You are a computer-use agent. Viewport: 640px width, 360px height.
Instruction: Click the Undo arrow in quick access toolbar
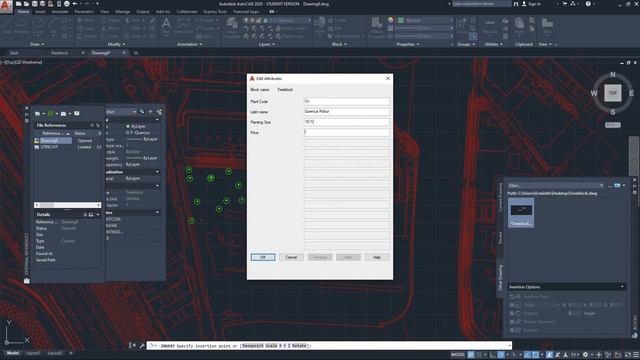(75, 4)
